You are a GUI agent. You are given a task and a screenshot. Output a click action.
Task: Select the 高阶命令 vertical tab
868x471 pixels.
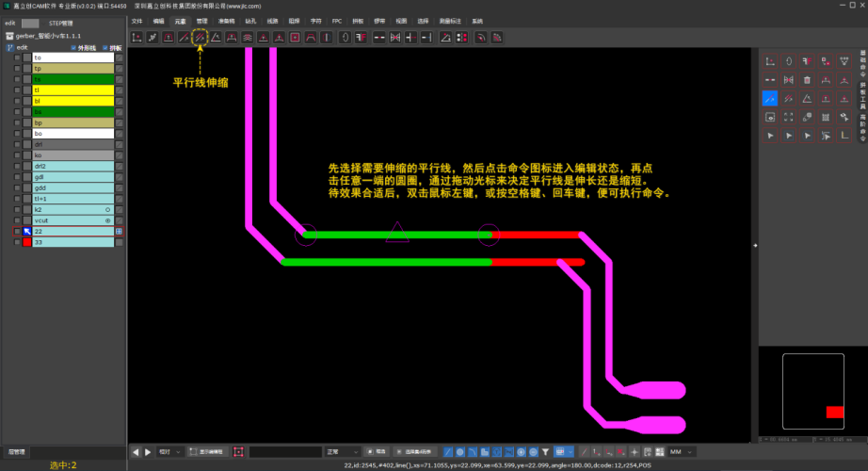point(862,128)
